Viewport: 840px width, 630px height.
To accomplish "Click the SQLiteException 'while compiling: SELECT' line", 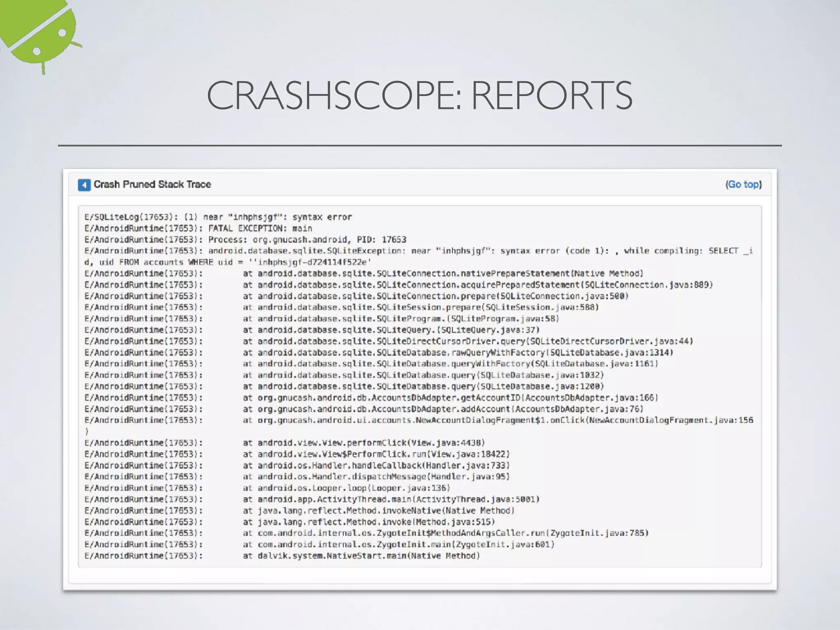I will click(x=418, y=251).
